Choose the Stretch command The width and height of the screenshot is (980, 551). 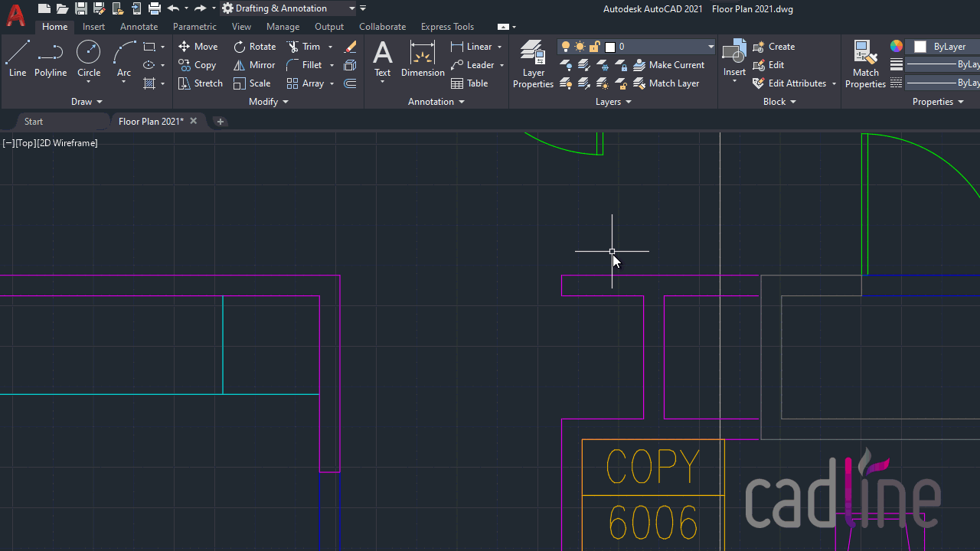pyautogui.click(x=201, y=83)
